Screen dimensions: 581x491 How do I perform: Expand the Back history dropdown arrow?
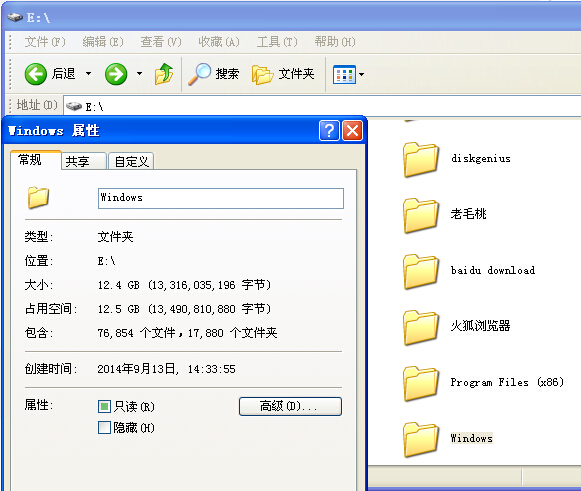pos(89,73)
